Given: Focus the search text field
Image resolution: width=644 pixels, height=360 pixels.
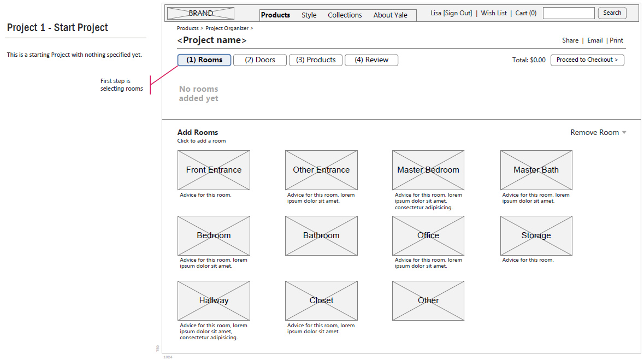Looking at the screenshot, I should (569, 13).
